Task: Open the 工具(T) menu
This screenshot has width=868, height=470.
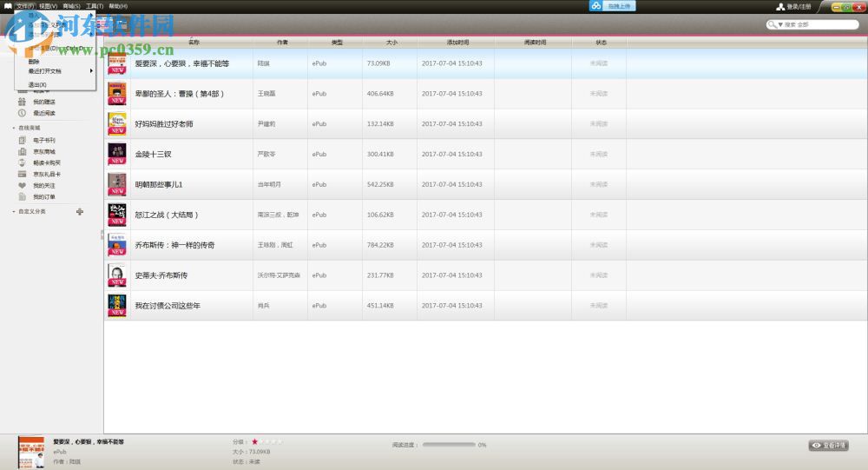Action: [95, 6]
